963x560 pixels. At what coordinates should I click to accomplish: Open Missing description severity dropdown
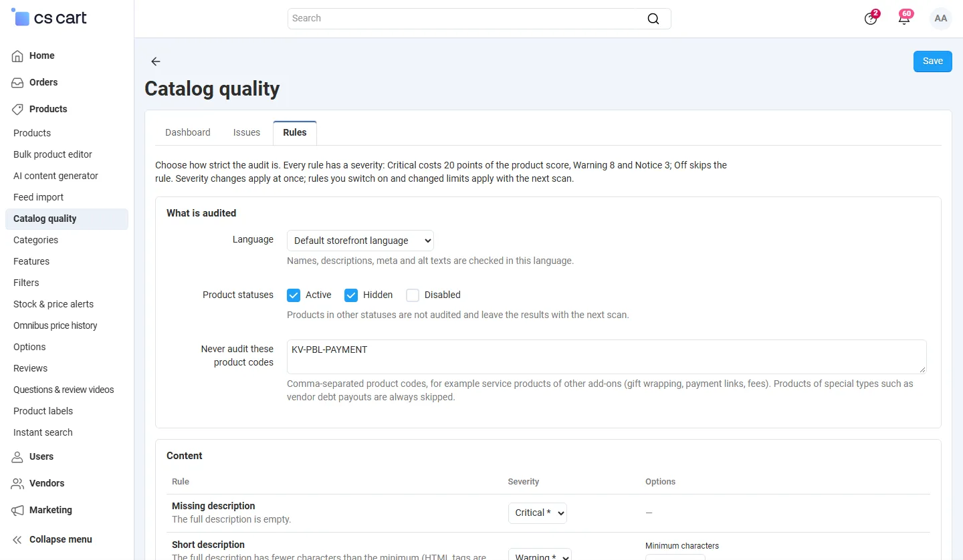pos(538,513)
